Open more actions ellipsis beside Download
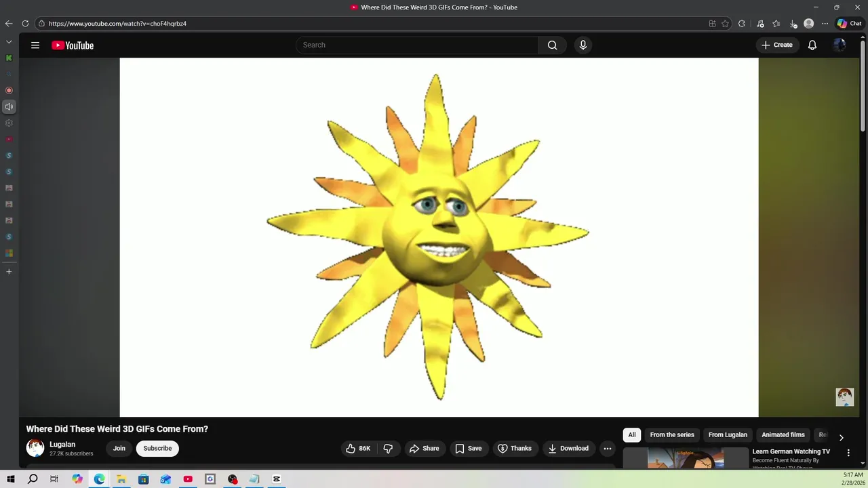Viewport: 868px width, 488px height. point(608,449)
